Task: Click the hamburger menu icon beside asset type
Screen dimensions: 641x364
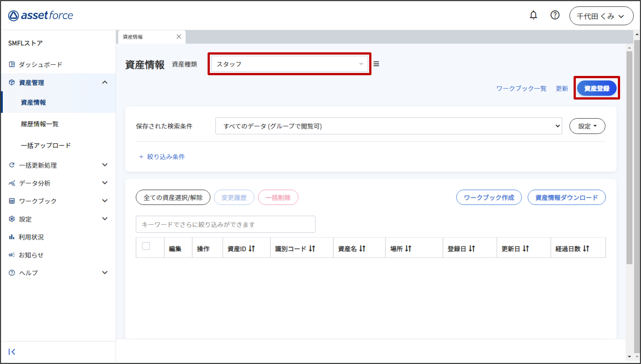Action: click(x=376, y=64)
